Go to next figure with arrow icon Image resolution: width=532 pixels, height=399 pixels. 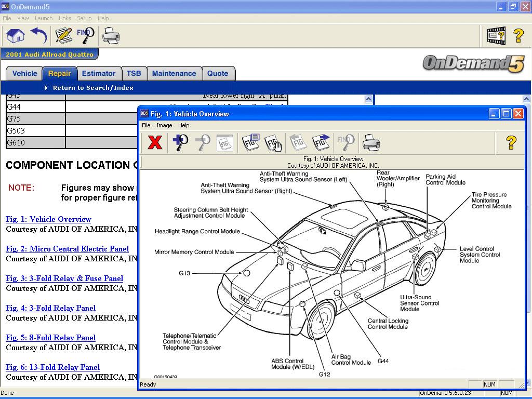[321, 142]
